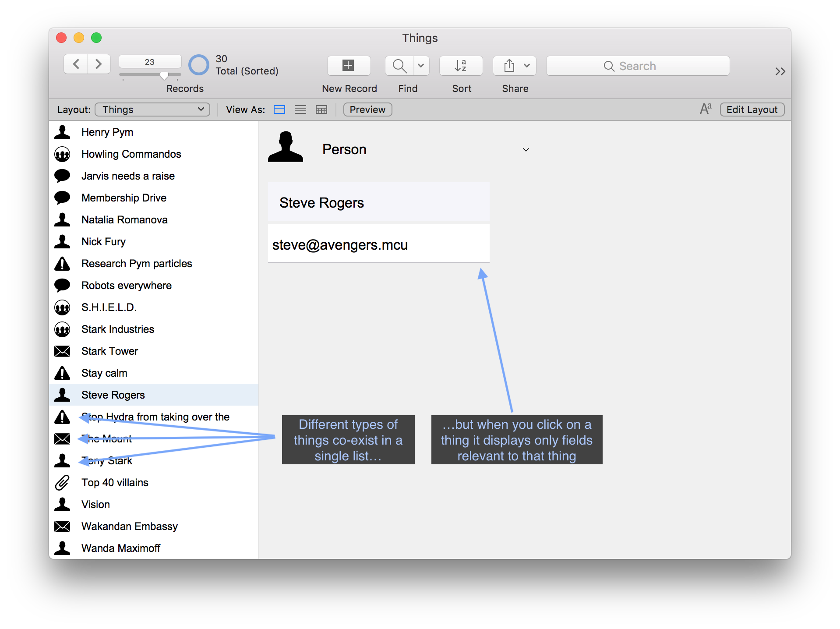Viewport: 840px width, 629px height.
Task: Expand the Person type dropdown
Action: [526, 150]
